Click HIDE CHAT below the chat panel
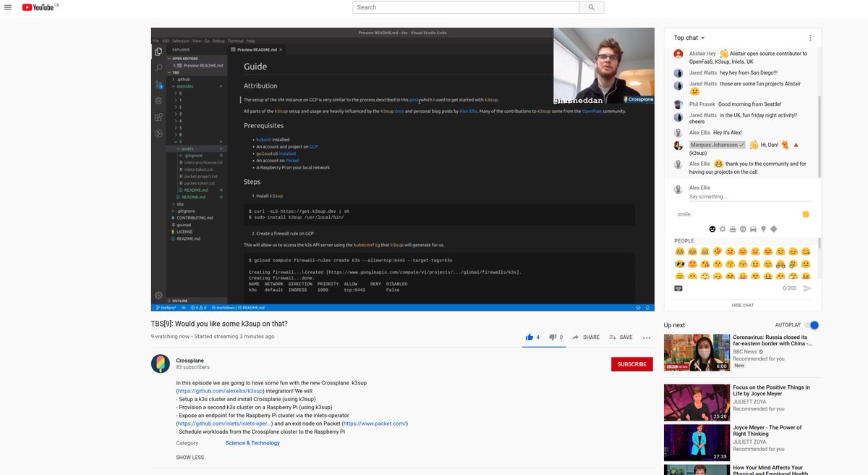 [742, 306]
